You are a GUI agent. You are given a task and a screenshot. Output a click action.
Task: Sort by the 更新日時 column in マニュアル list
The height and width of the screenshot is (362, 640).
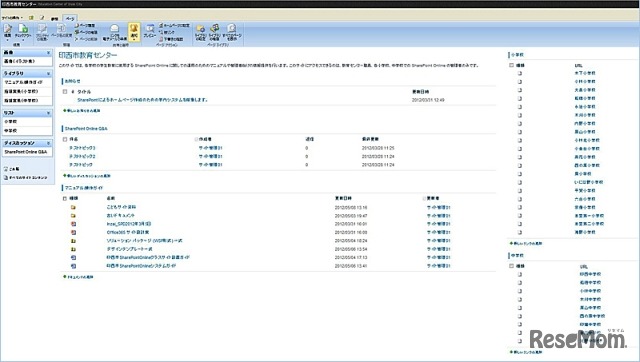[x=343, y=198]
